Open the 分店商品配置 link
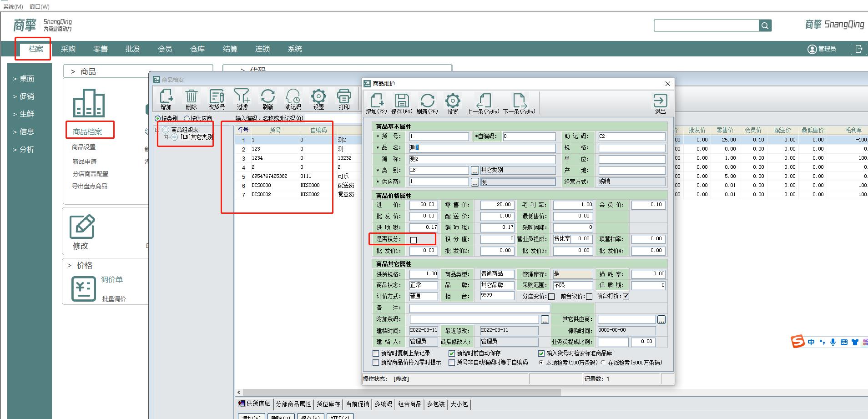The height and width of the screenshot is (419, 868). (90, 174)
